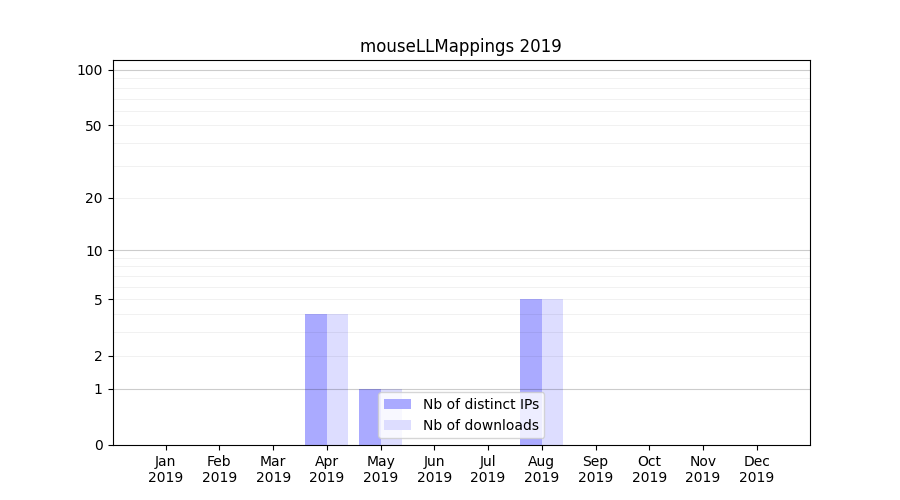Click the April downloads bar
Image resolution: width=900 pixels, height=500 pixels.
[338, 379]
